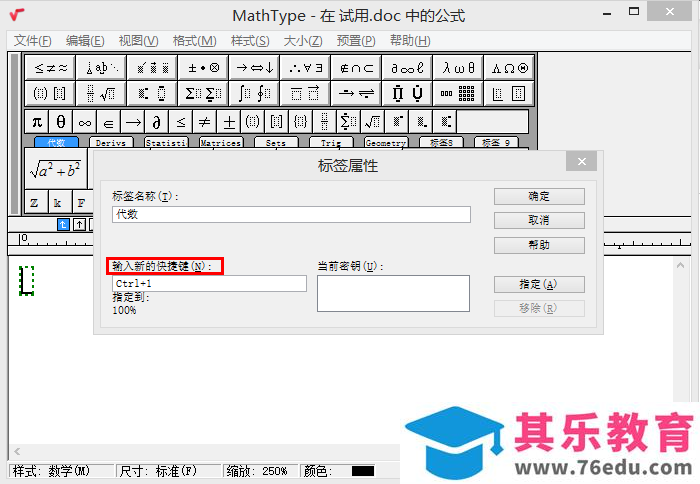Screen dimensions: 700x484
Task: Edit the 标签名称 field containing 代数
Action: pos(291,214)
